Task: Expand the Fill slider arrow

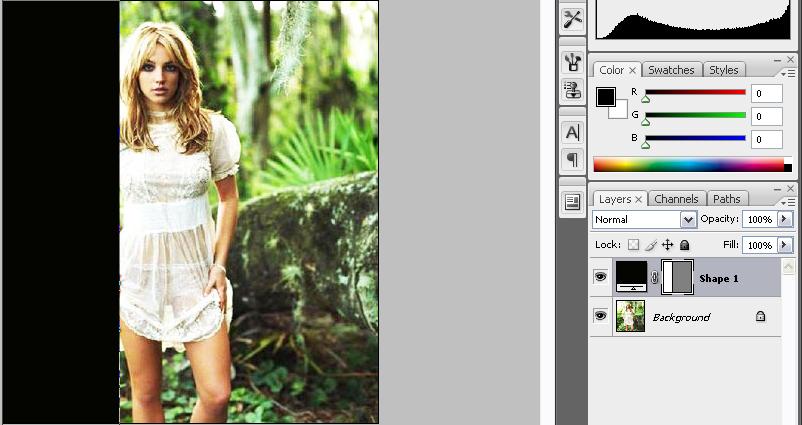Action: 784,245
